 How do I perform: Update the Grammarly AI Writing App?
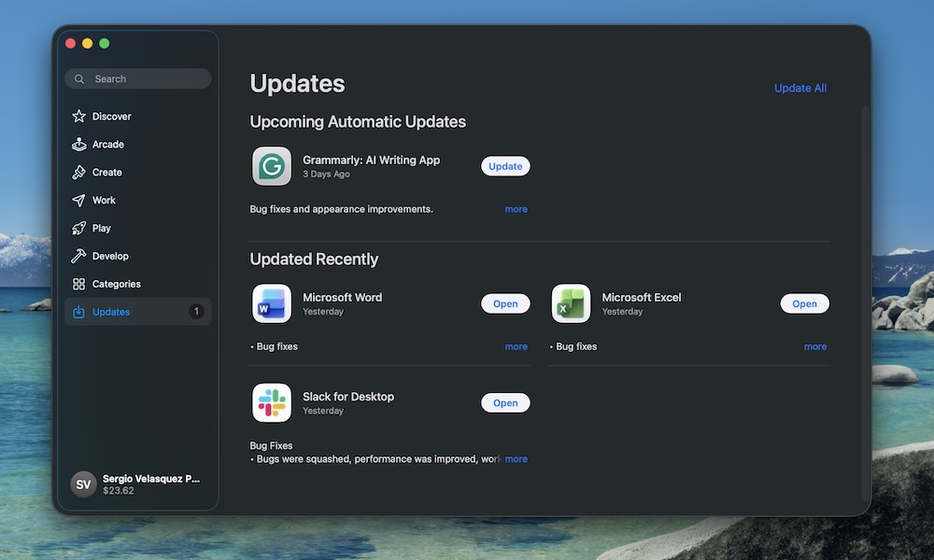pyautogui.click(x=505, y=166)
